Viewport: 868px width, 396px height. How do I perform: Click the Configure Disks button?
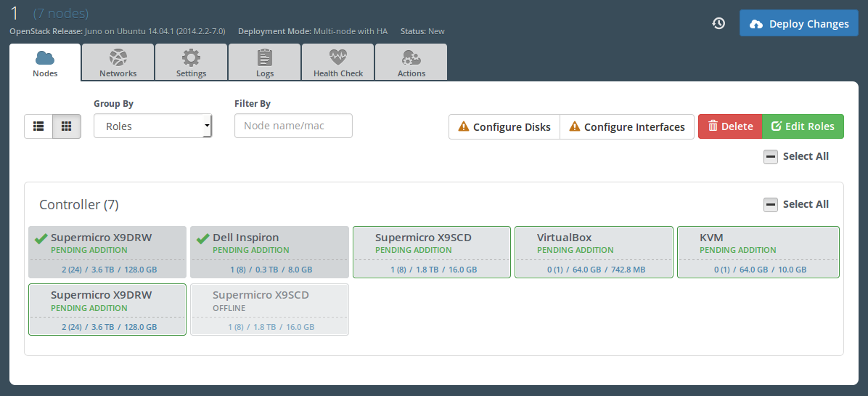(x=504, y=126)
